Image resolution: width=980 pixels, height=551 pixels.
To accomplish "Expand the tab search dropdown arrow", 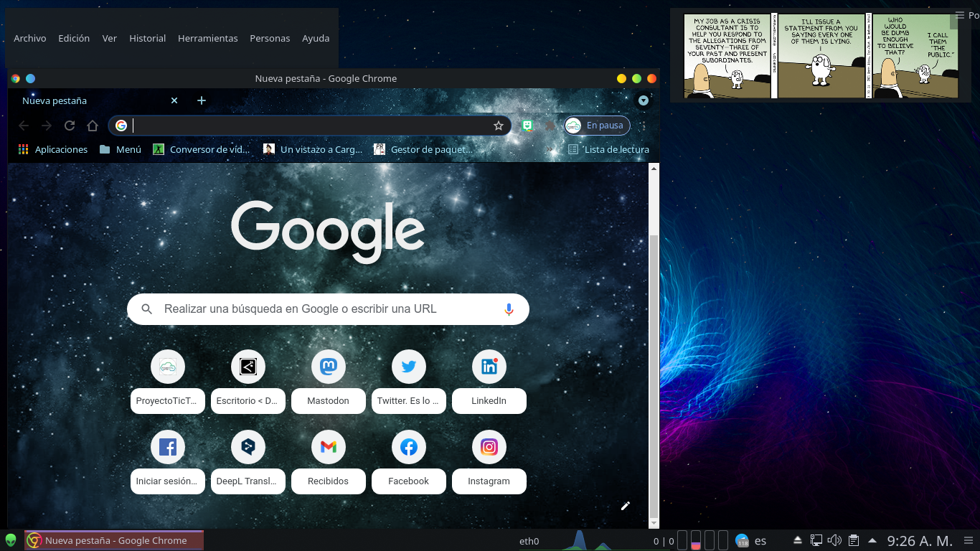I will [x=644, y=100].
